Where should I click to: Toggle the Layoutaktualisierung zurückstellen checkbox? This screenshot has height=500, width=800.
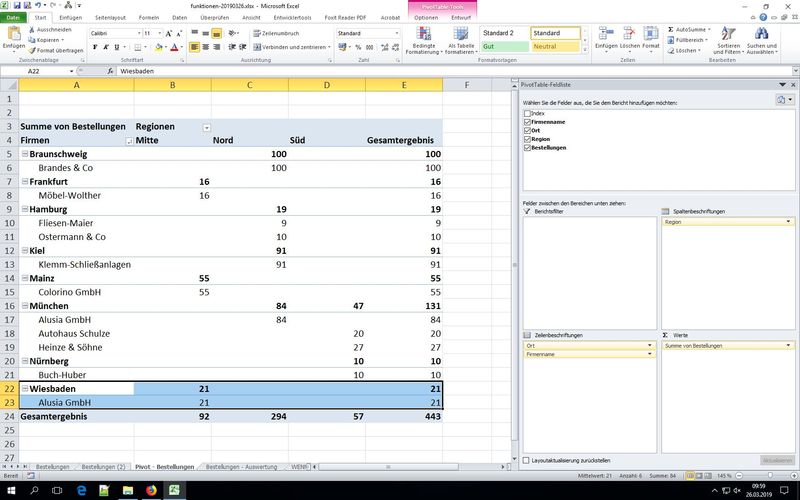[x=527, y=460]
